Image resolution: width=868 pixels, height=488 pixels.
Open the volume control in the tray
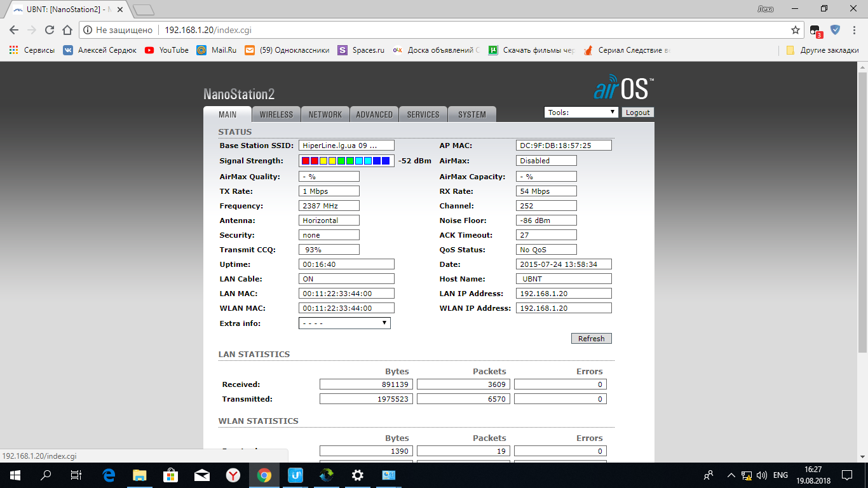pyautogui.click(x=761, y=475)
